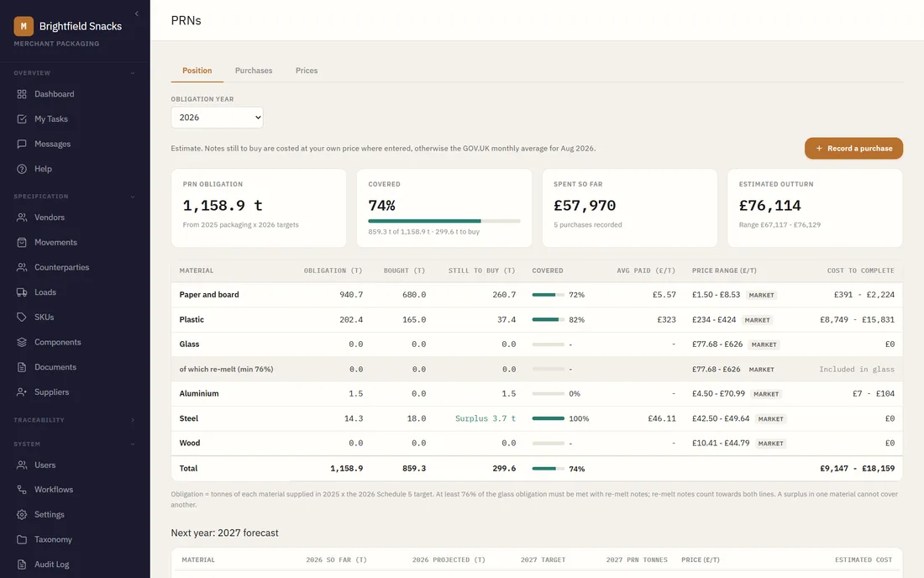This screenshot has height=578, width=924.
Task: Click the Brightfield Snacks orange logo
Action: [x=24, y=26]
